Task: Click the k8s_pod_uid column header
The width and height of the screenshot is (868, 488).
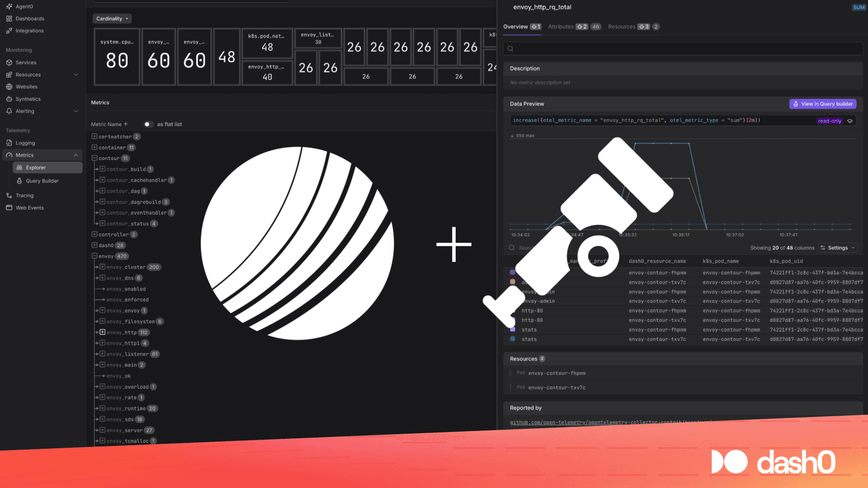Action: click(x=786, y=261)
